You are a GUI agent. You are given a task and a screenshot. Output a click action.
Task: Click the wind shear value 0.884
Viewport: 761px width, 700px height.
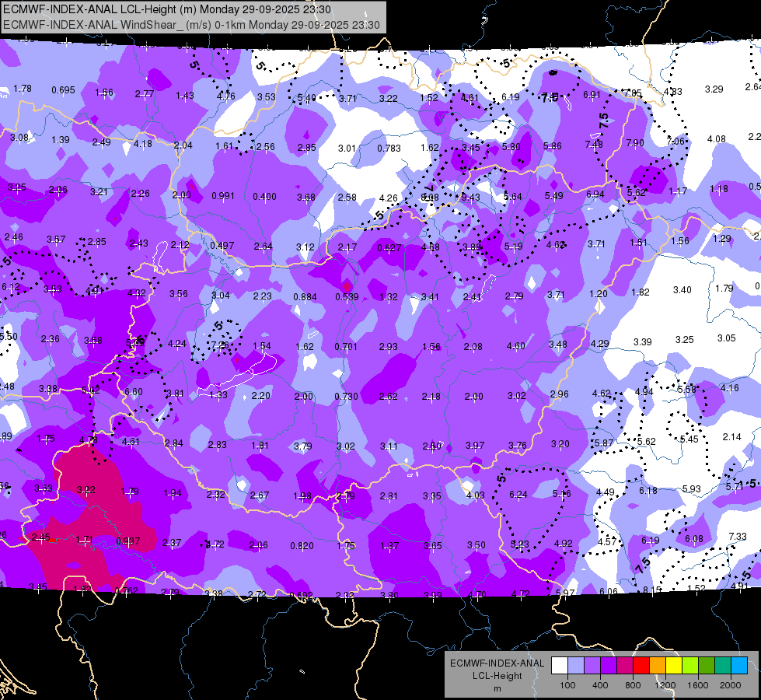click(305, 297)
